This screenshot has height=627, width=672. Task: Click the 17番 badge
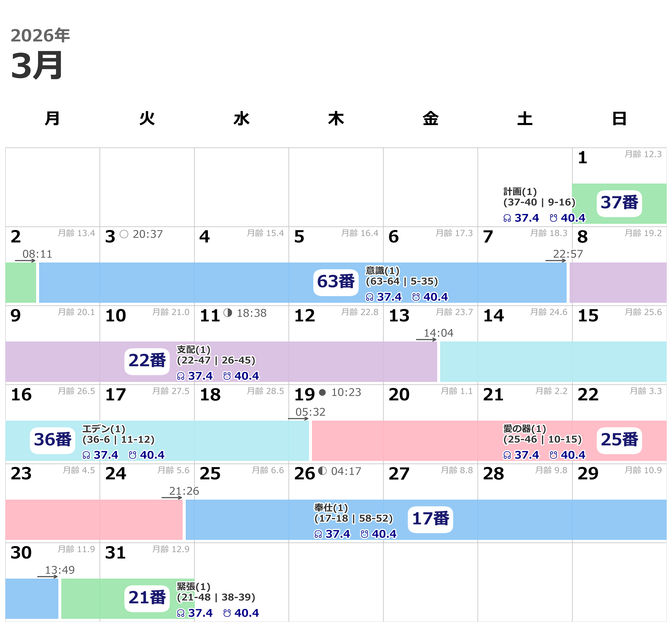(x=430, y=519)
